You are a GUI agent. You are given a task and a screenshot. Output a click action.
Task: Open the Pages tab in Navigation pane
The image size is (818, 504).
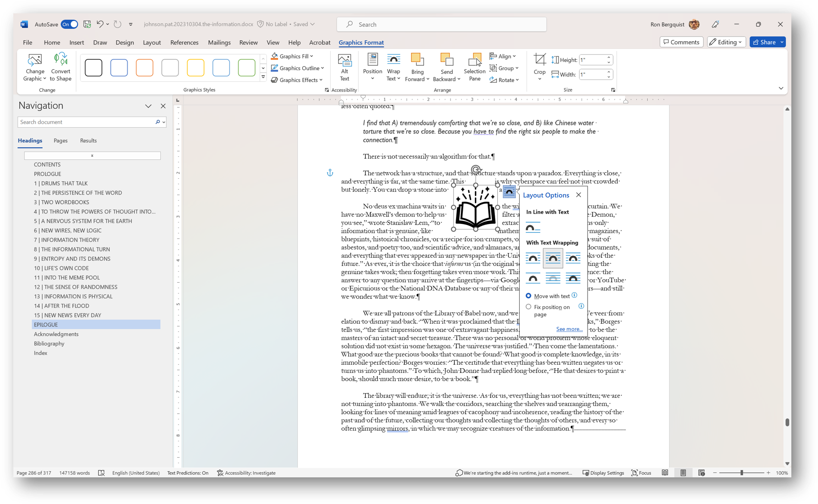[60, 141]
